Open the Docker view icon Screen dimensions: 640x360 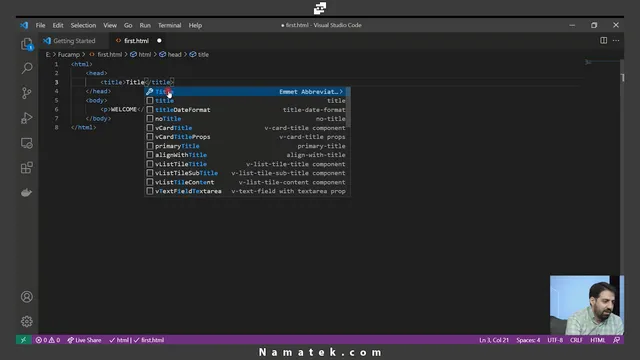tap(27, 192)
